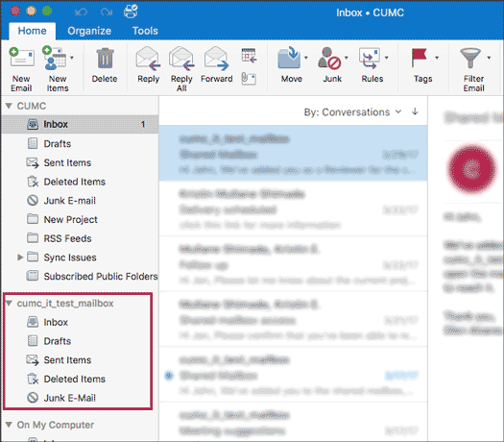Click the Meeting reply calendar icon

[249, 56]
